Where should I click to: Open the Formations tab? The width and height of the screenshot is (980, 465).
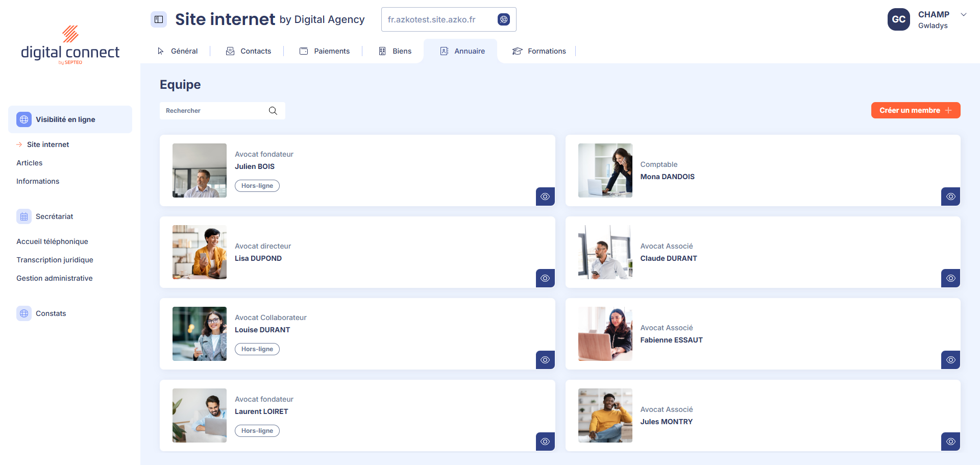(539, 51)
